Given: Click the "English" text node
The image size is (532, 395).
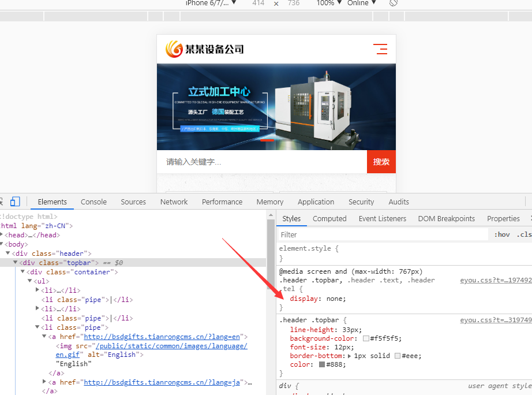Looking at the screenshot, I should [x=74, y=364].
